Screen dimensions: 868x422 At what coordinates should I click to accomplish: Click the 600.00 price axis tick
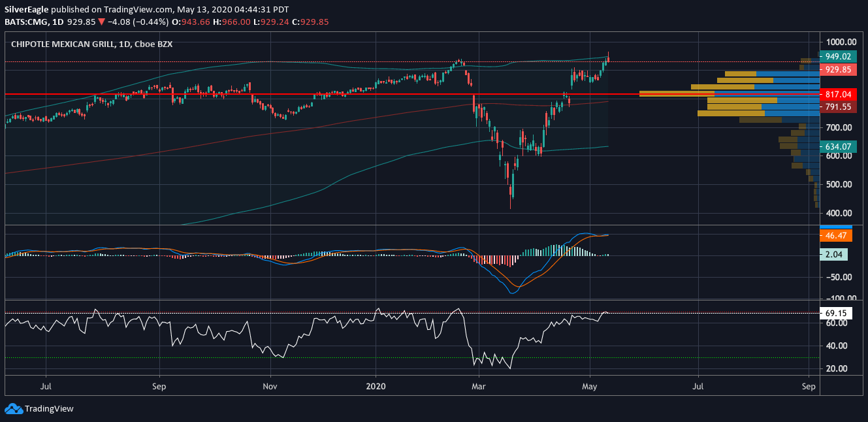pos(838,155)
